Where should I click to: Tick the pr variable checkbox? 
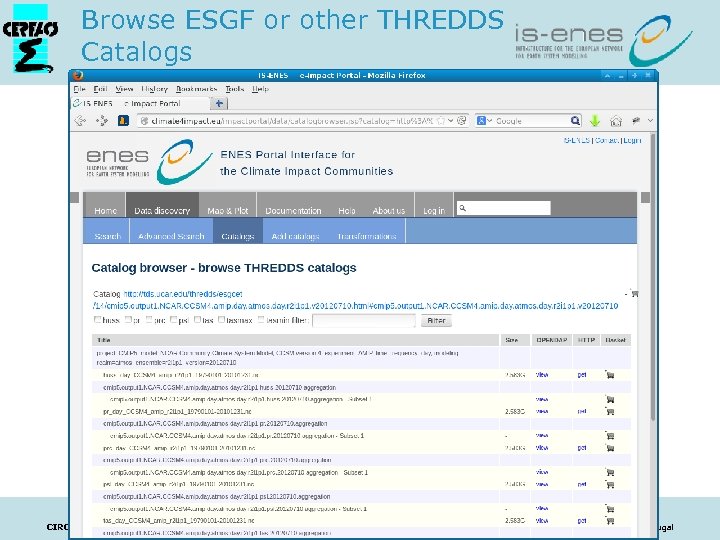(x=128, y=320)
